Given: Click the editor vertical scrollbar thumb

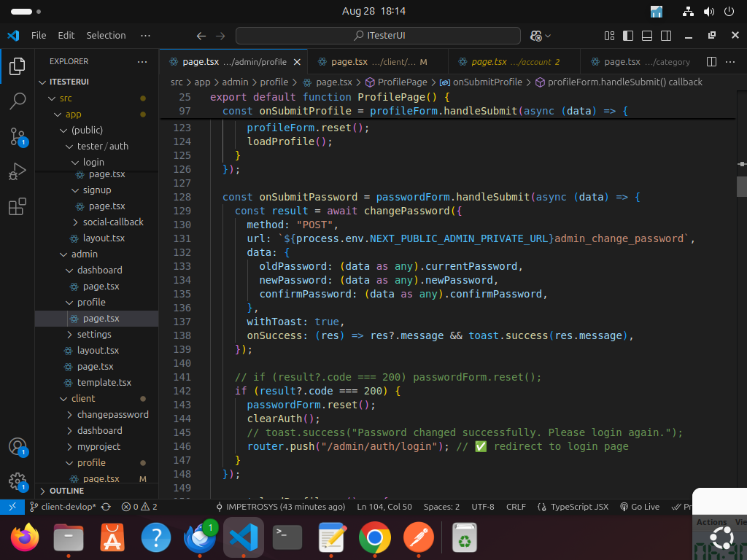Looking at the screenshot, I should [x=742, y=187].
